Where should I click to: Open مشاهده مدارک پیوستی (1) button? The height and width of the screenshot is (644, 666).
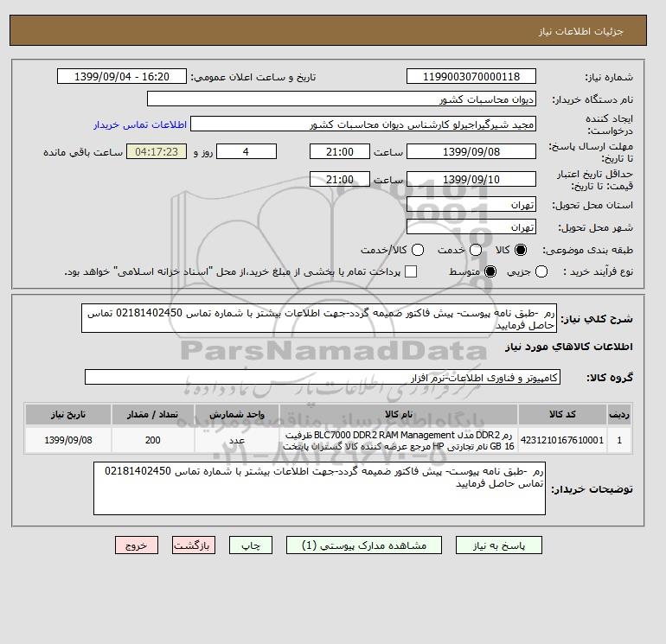coord(364,545)
